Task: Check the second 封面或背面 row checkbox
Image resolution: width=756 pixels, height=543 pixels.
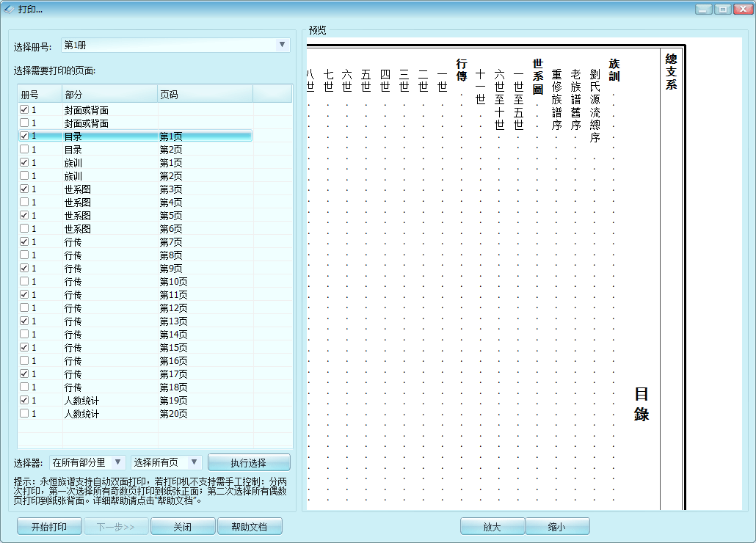Action: pyautogui.click(x=24, y=123)
